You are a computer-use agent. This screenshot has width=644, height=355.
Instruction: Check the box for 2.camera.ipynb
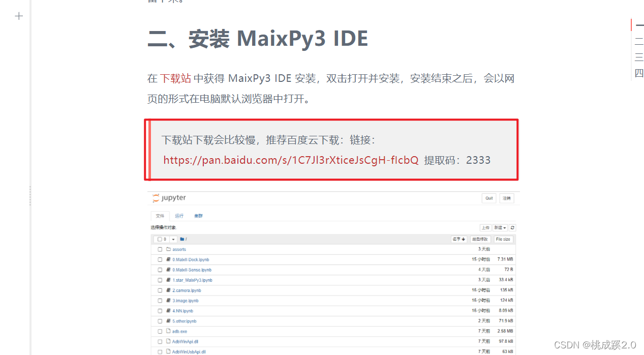tap(160, 290)
